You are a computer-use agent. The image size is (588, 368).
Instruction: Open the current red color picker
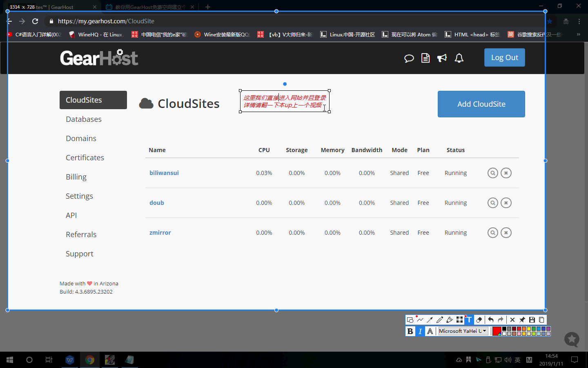tap(497, 331)
